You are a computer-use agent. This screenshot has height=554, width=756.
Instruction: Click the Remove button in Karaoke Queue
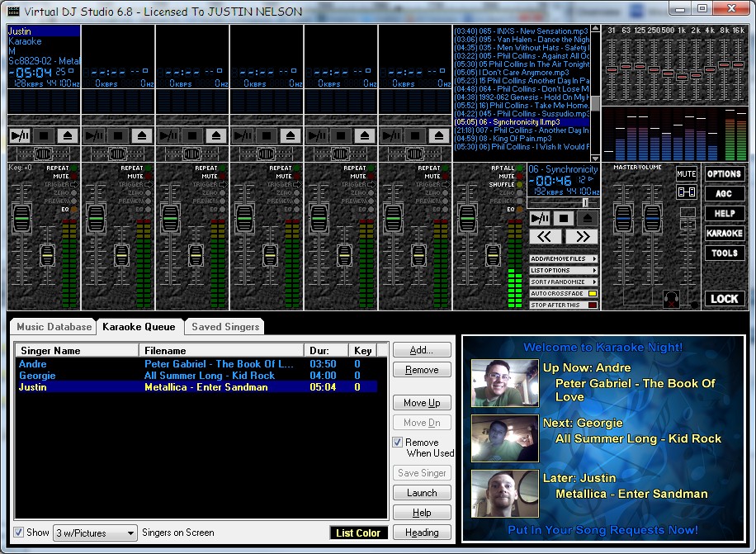422,370
